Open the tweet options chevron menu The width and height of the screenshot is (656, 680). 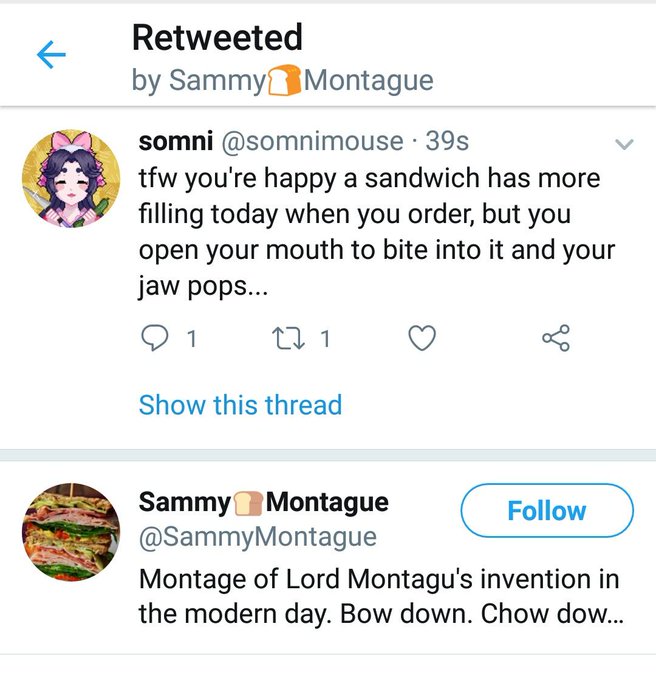coord(624,144)
